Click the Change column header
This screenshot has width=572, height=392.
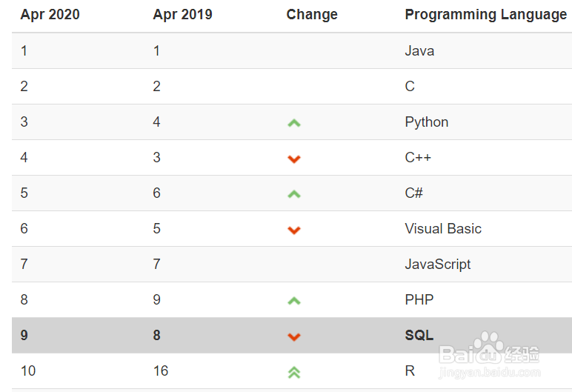click(312, 15)
